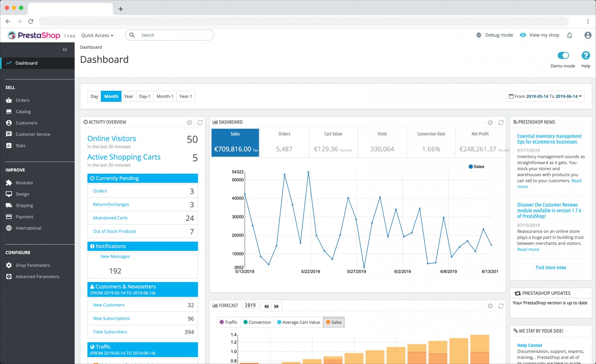Open Modules from the Improve section
The height and width of the screenshot is (364, 596).
click(24, 183)
